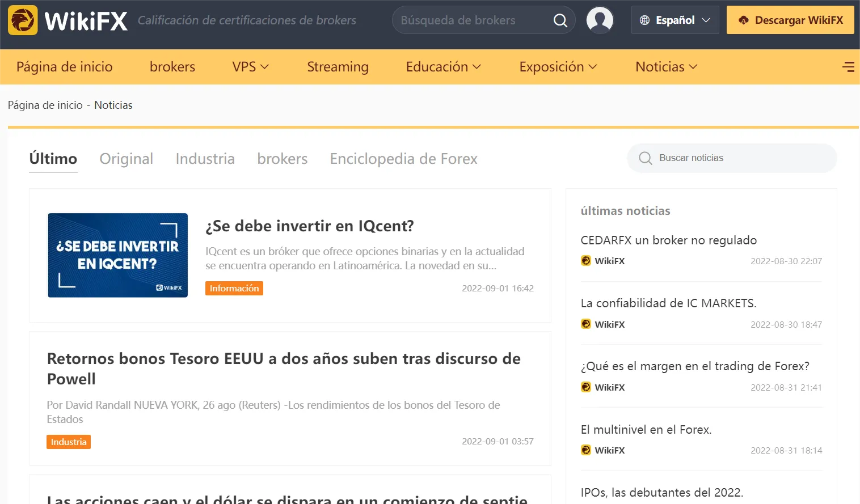Open CEDARFX un broker no regulado
860x504 pixels.
tap(669, 240)
